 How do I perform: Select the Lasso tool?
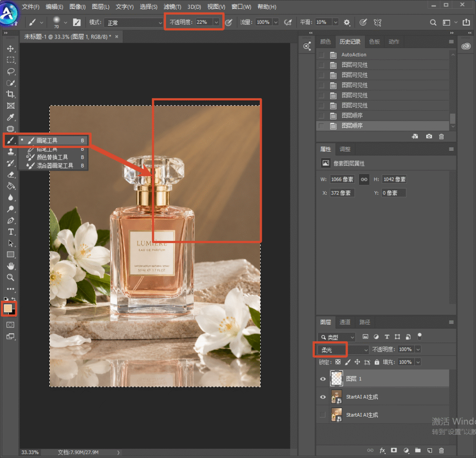[x=11, y=72]
